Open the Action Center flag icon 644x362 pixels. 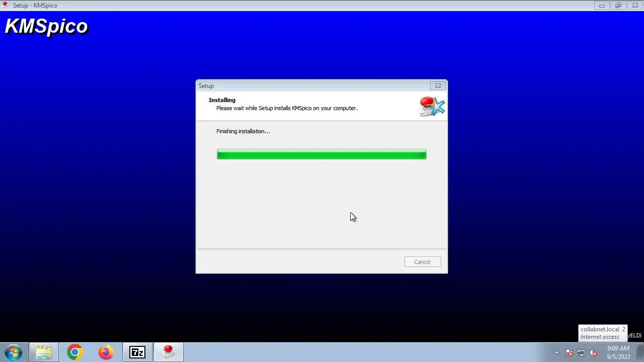(x=569, y=353)
